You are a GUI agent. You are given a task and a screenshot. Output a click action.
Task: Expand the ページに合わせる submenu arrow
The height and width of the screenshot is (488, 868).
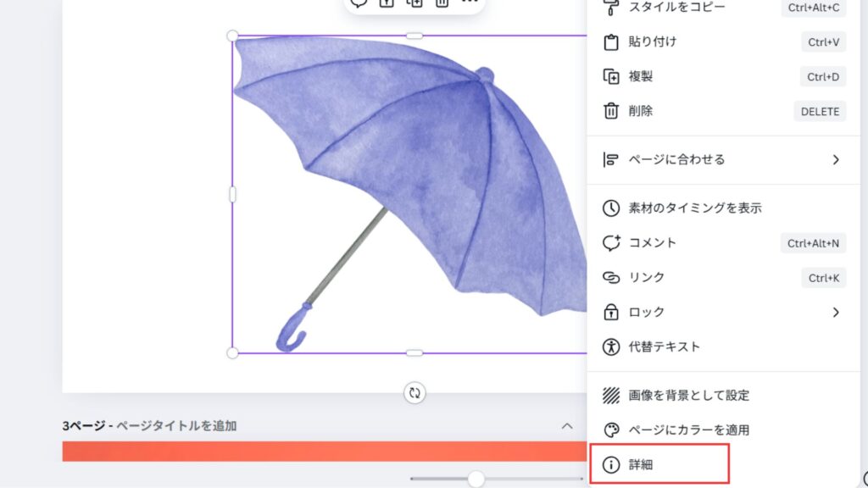point(836,160)
